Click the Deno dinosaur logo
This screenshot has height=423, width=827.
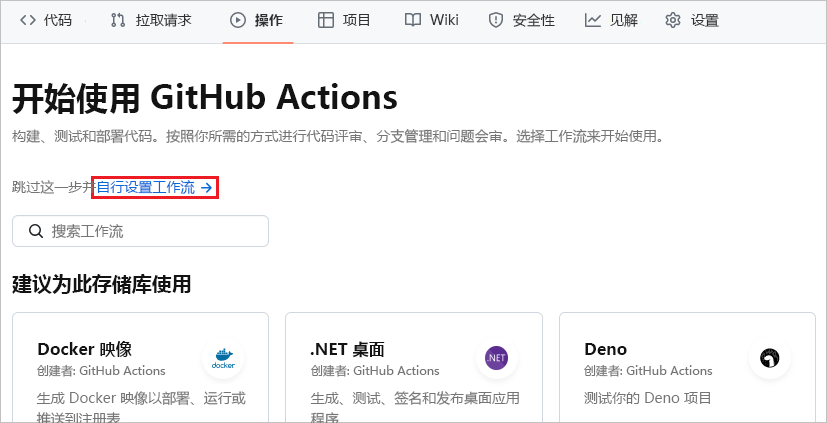click(x=770, y=358)
